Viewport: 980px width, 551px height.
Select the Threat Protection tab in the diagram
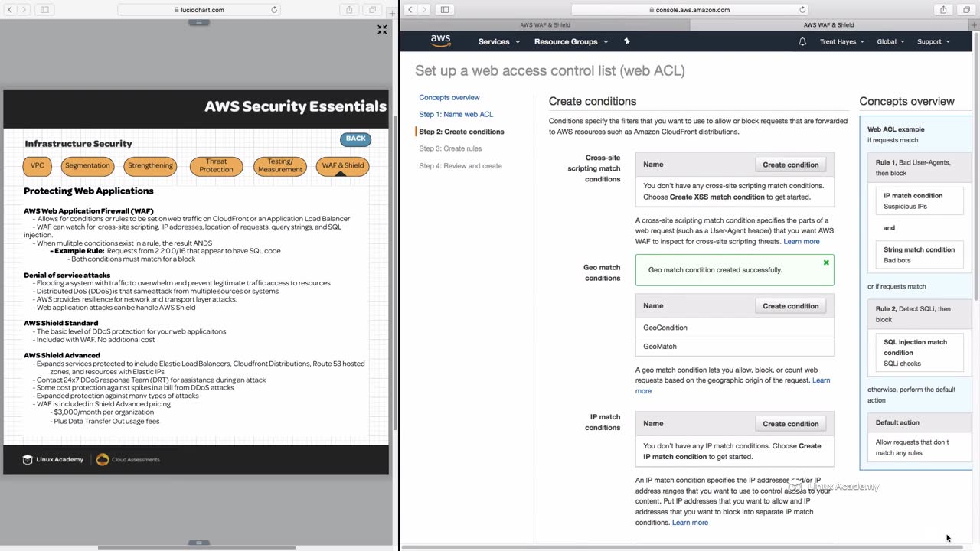[x=216, y=165]
